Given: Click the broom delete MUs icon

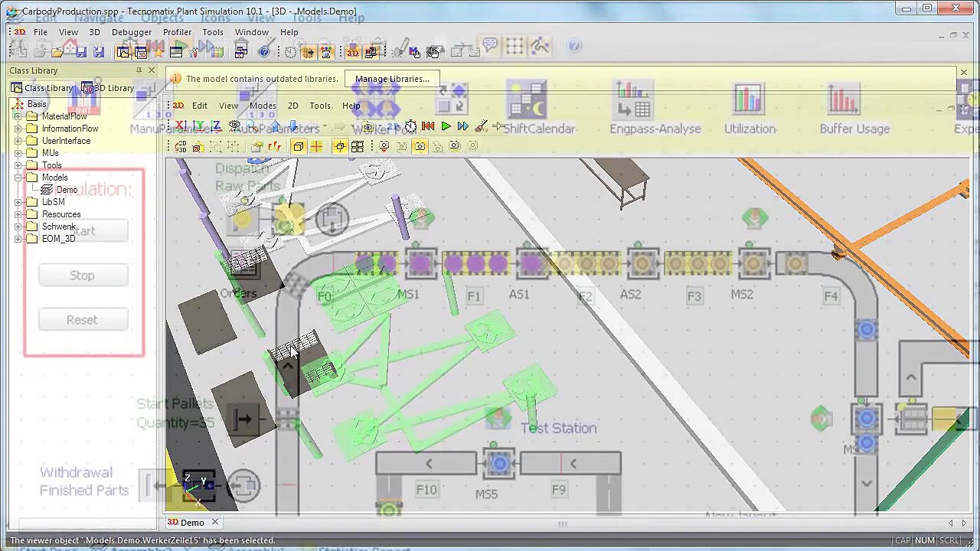Looking at the screenshot, I should pos(481,126).
